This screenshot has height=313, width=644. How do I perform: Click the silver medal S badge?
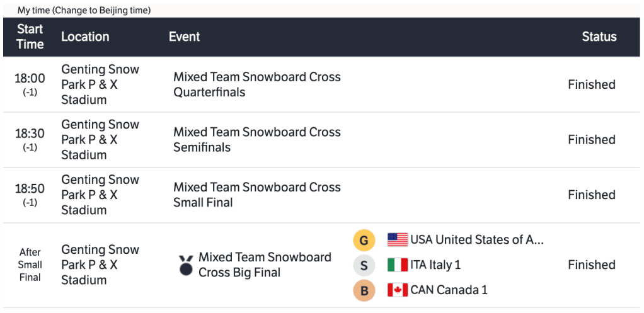(x=364, y=265)
